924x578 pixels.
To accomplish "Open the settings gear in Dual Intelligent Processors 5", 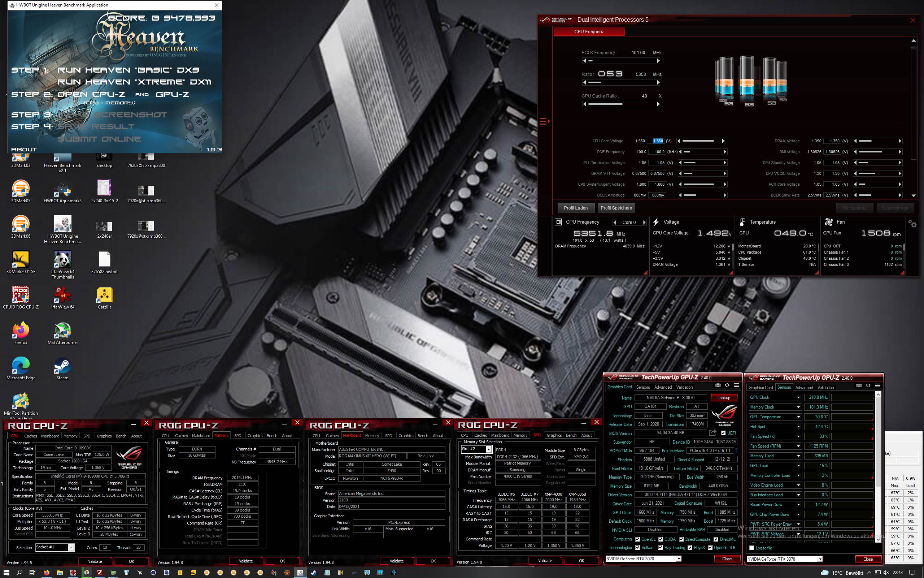I will click(912, 224).
